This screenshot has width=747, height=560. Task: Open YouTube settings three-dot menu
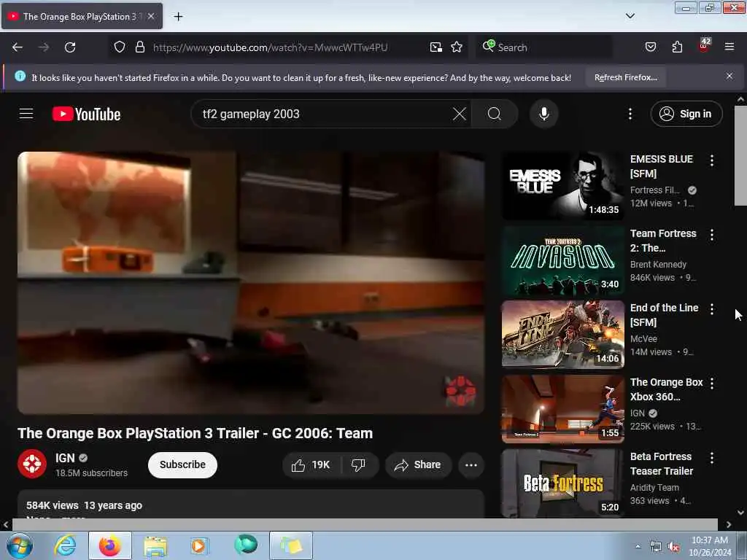click(630, 114)
